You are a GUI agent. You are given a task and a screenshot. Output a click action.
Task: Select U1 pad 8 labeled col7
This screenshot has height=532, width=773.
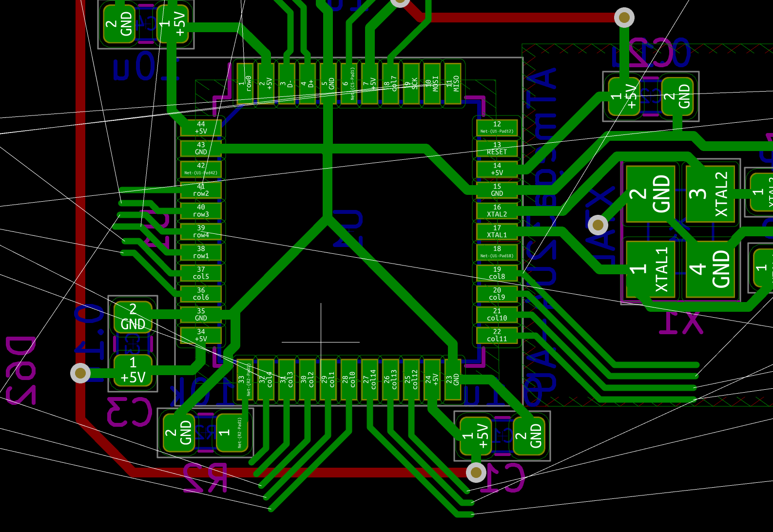(390, 84)
